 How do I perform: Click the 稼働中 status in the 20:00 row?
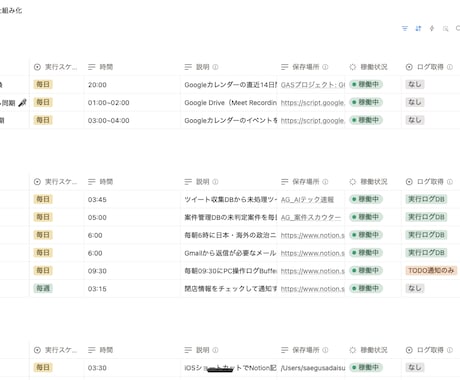click(366, 85)
